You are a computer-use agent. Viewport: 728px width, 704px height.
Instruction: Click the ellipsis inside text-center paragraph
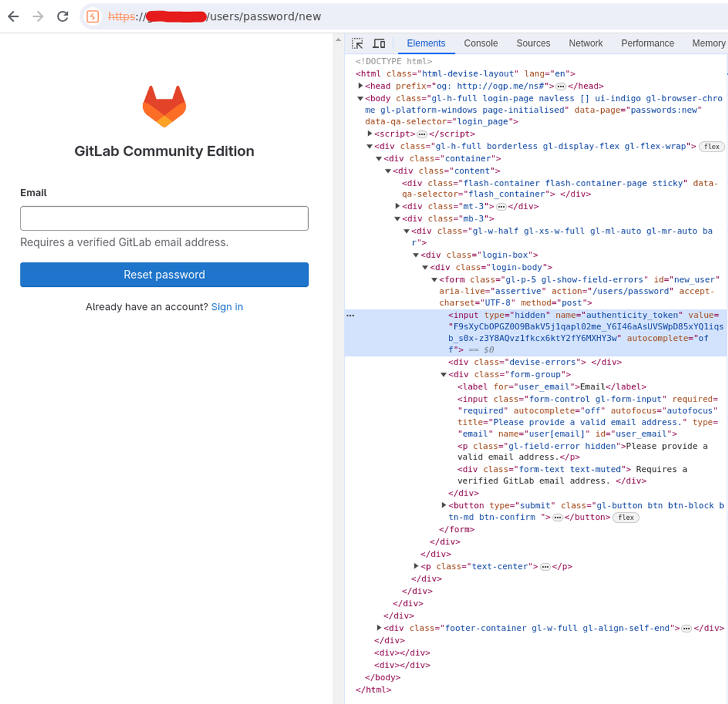(545, 566)
